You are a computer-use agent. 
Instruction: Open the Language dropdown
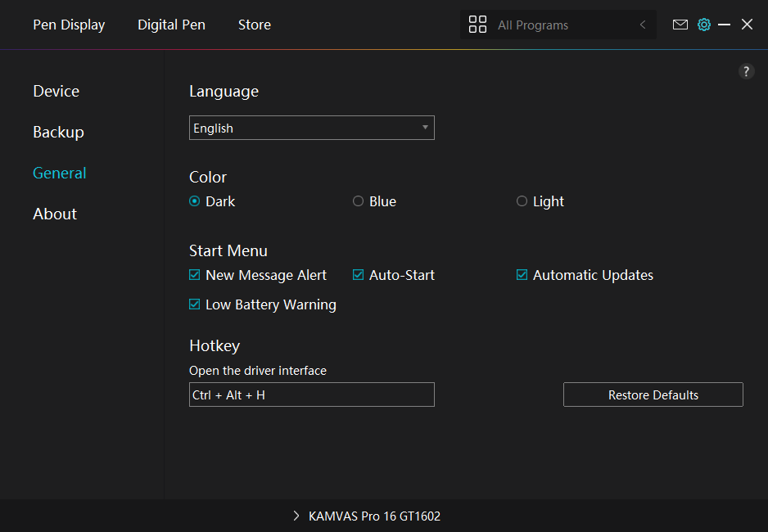pos(311,128)
